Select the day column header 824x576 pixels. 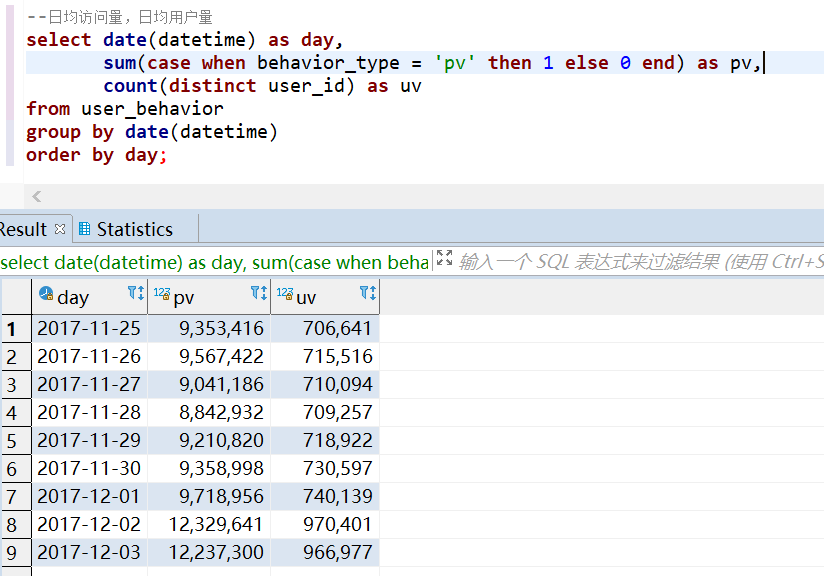(x=90, y=297)
